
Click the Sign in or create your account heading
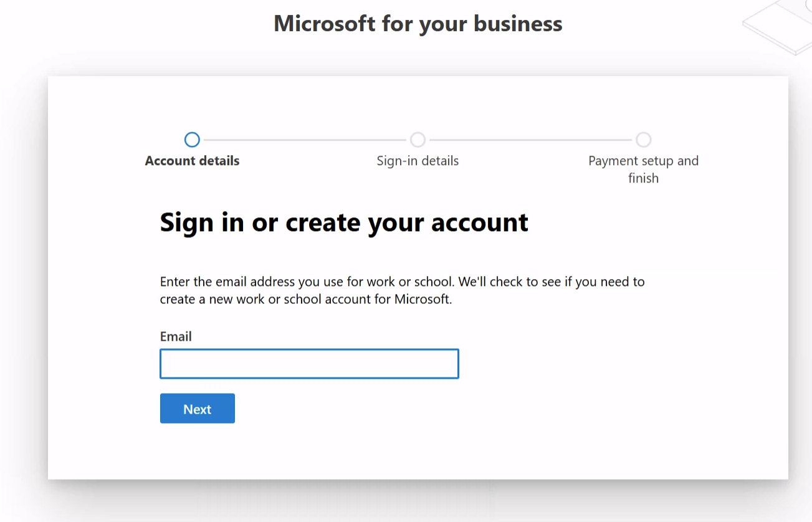pyautogui.click(x=344, y=222)
